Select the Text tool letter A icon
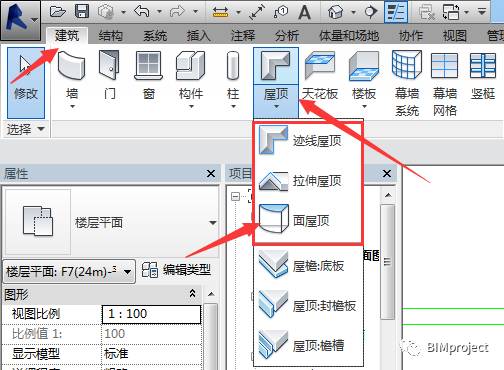504x370 pixels. click(304, 12)
